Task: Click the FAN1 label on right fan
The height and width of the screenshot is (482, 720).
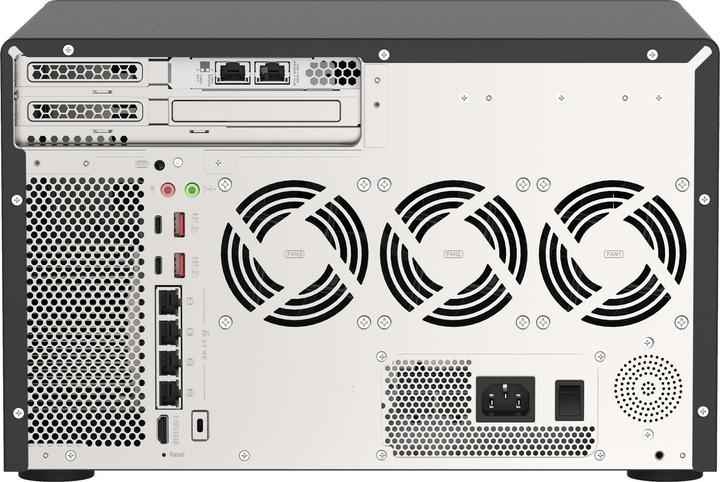Action: [x=613, y=254]
